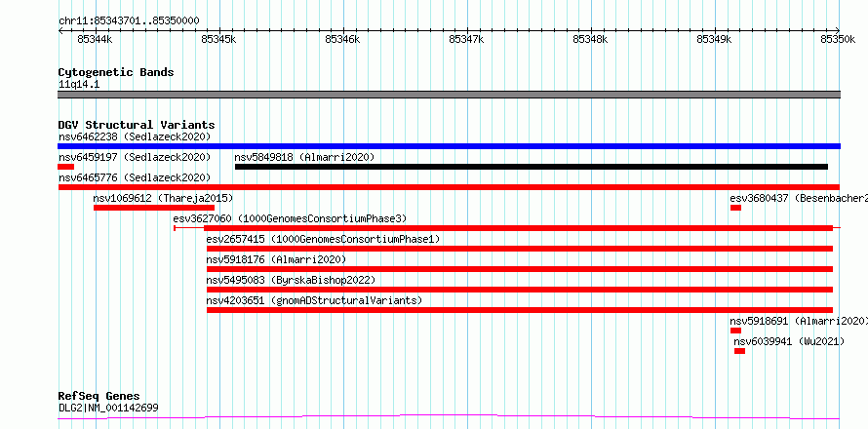Screen dimensions: 868x429
Task: Click the Cytogenetic Bands track title
Action: point(116,72)
